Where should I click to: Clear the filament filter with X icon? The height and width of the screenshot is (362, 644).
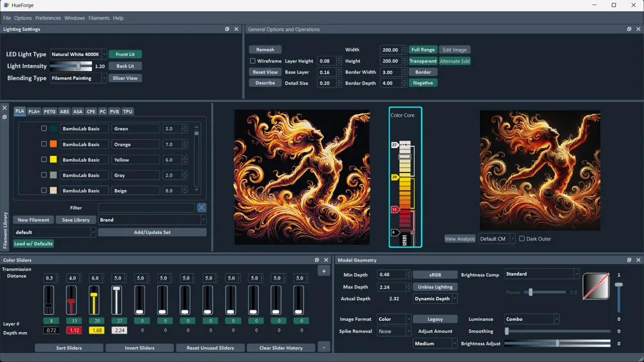[202, 207]
